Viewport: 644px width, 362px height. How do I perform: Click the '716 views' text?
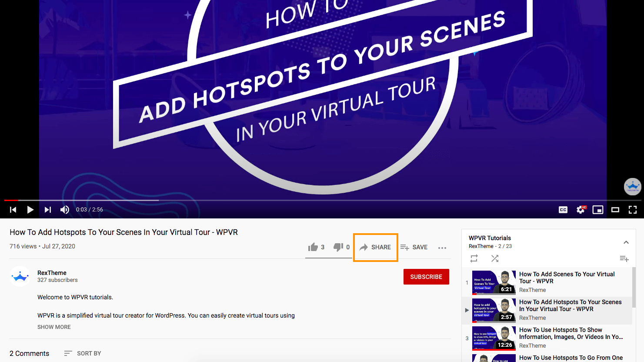(23, 246)
